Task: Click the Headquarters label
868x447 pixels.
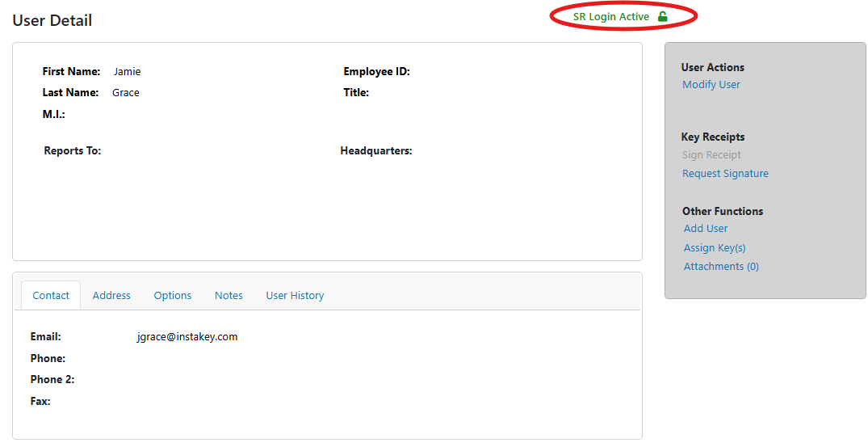Action: (376, 150)
